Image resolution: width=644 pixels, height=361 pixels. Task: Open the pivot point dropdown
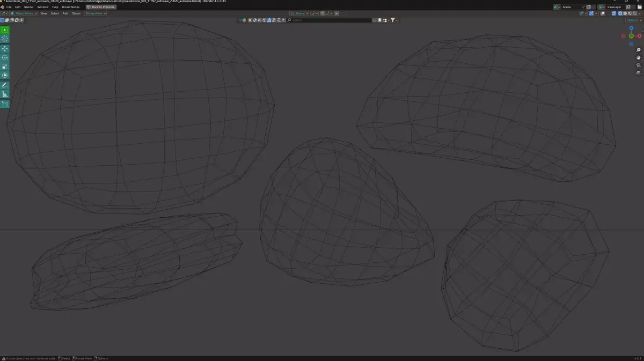[x=314, y=13]
